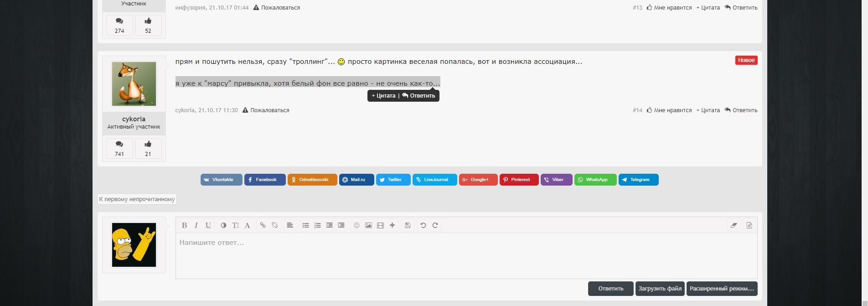This screenshot has width=868, height=306.
Task: View 52 likes of user above
Action: 148,25
